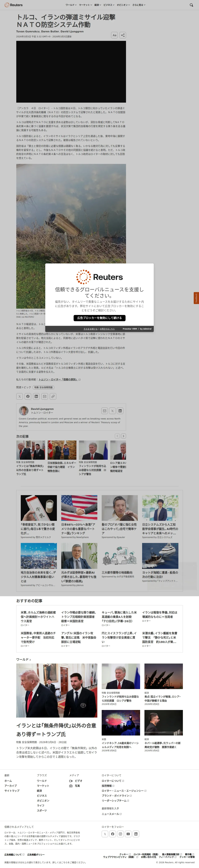Open sponsored milk carton 牛乳 thumbnail
The width and height of the screenshot is (199, 868).
click(x=39, y=508)
